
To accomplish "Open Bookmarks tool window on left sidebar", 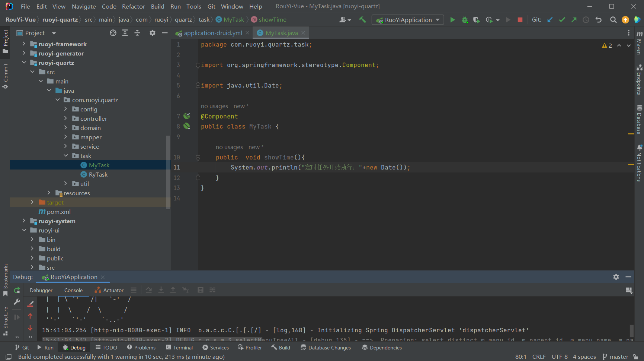I will [x=5, y=280].
